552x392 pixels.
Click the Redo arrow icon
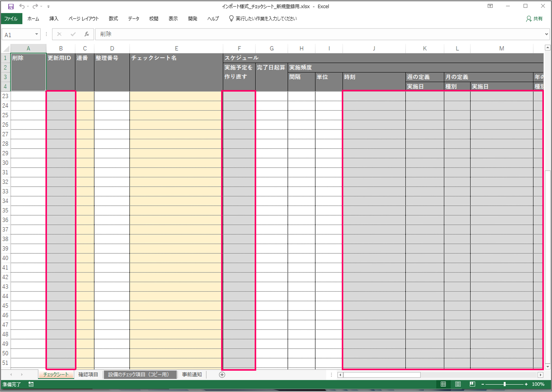35,6
